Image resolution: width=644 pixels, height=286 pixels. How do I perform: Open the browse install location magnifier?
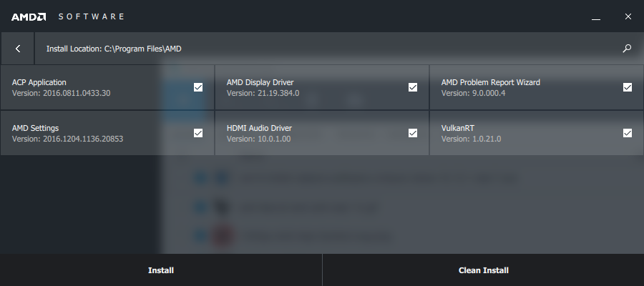[x=627, y=49]
